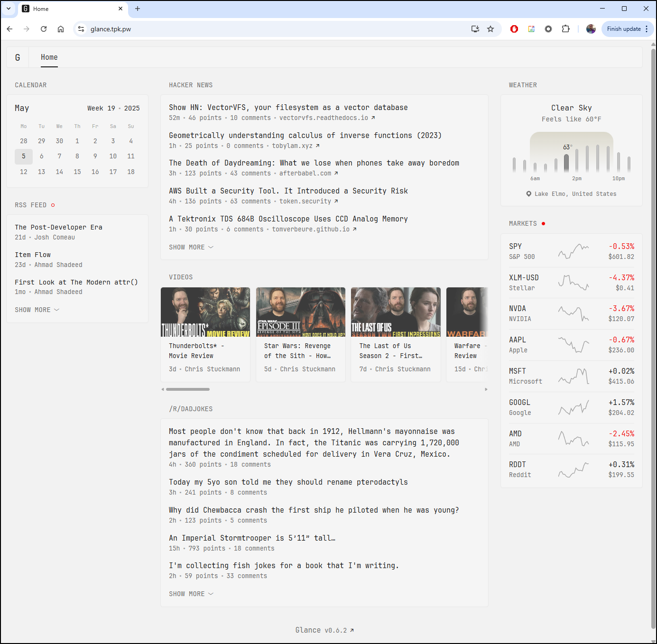Image resolution: width=657 pixels, height=644 pixels.
Task: Open Show HN: VectorVFS story
Action: 288,108
